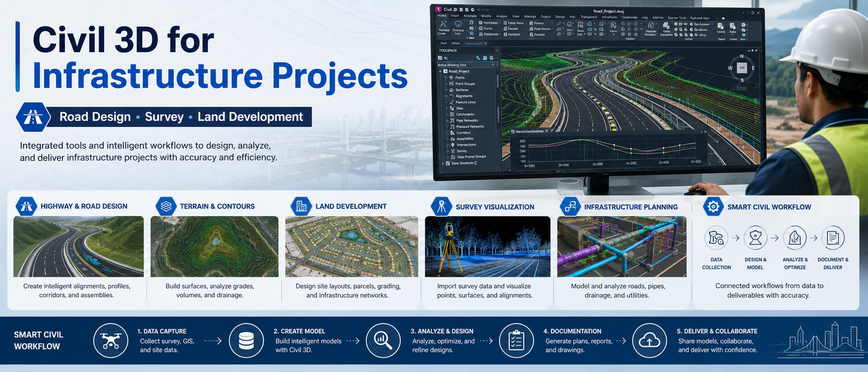Click the drone icon for Data Capture step
The width and height of the screenshot is (868, 372).
point(111,341)
